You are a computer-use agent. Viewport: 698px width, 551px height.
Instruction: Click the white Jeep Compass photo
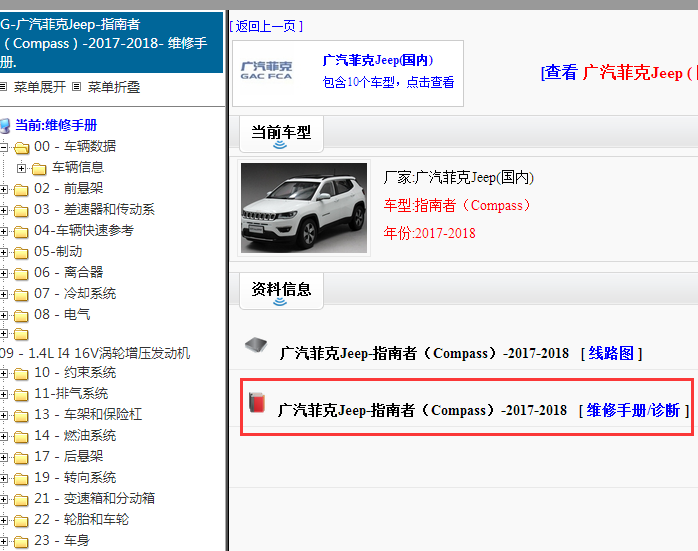click(x=304, y=208)
